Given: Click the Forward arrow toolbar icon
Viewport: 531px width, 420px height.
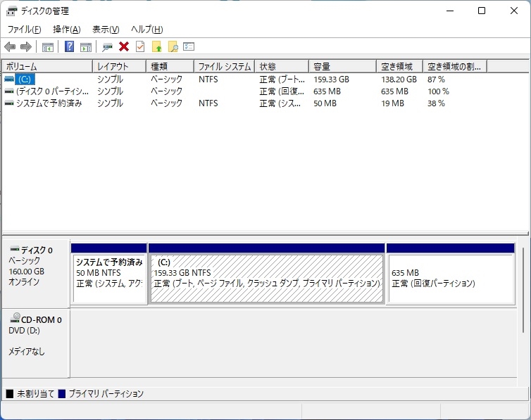Looking at the screenshot, I should [x=26, y=46].
